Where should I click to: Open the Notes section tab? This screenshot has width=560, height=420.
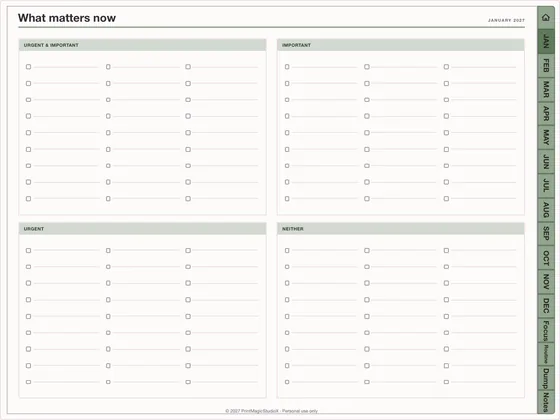[x=546, y=402]
